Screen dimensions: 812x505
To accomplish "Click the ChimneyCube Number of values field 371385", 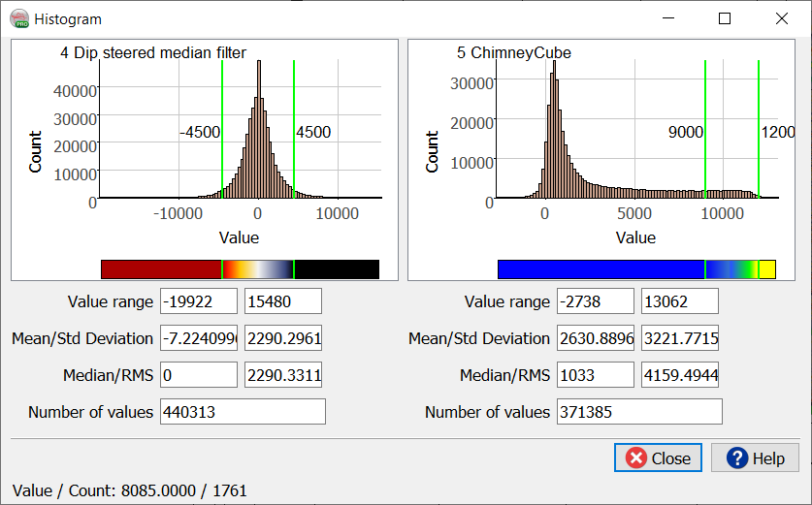I will click(639, 412).
